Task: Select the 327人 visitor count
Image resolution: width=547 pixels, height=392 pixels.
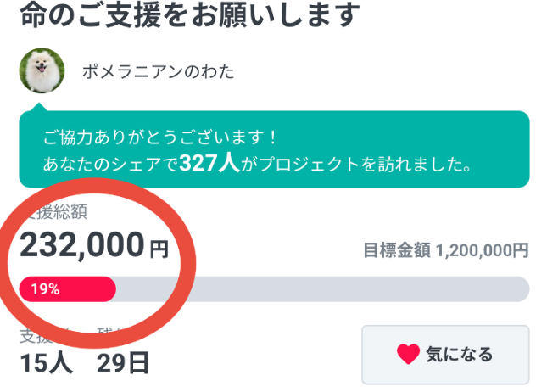Action: pyautogui.click(x=209, y=163)
